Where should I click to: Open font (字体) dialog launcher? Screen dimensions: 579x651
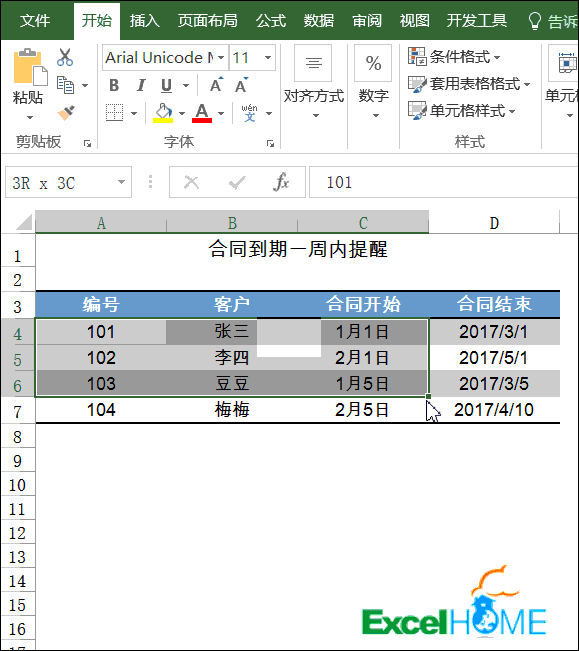(271, 144)
